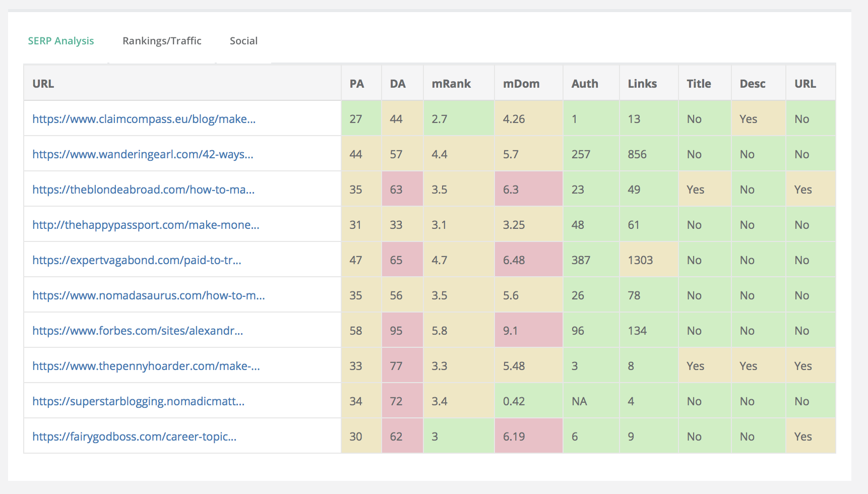868x494 pixels.
Task: Open the expertvagabond.com paid-to-travel link
Action: 137,260
